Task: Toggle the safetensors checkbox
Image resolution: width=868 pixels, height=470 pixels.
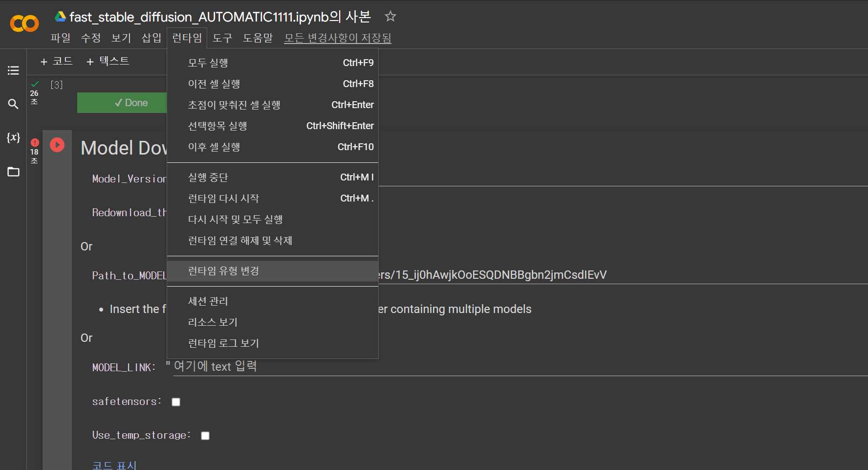Action: coord(176,402)
